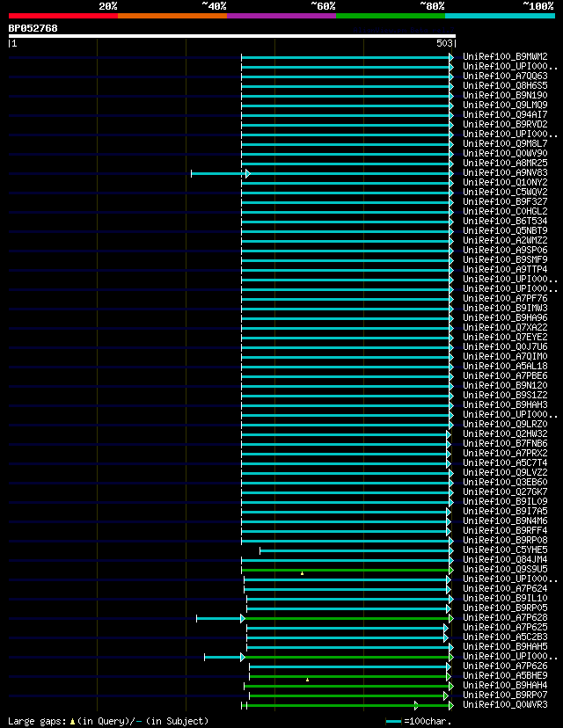The height and width of the screenshot is (728, 563).
Task: Click the yellow gap marker in Q9S9U5 row
Action: click(x=302, y=574)
